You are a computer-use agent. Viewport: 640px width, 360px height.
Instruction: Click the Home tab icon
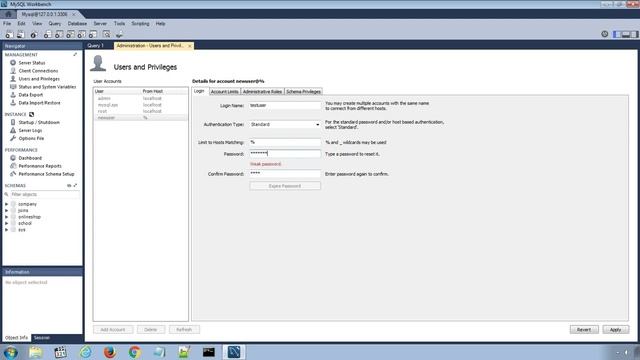(8, 14)
